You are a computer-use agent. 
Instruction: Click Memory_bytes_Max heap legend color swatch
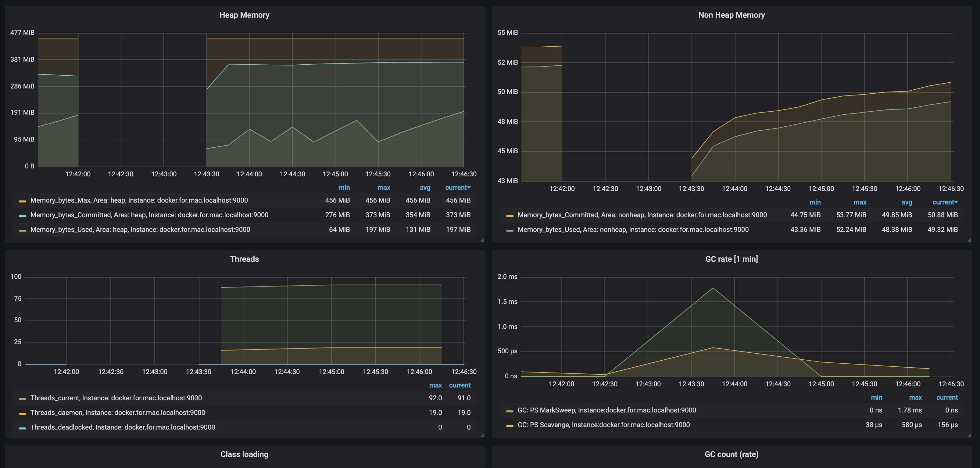[x=23, y=201]
